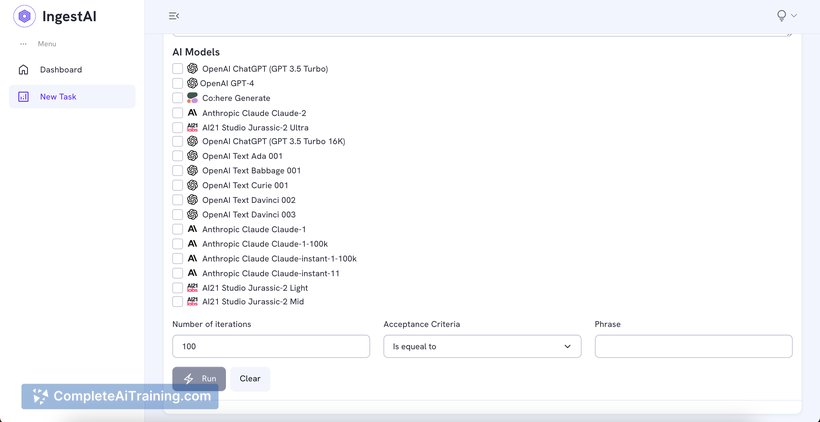Image resolution: width=820 pixels, height=422 pixels.
Task: Click the OpenAI logo beside Text Davinci 003
Action: click(192, 214)
